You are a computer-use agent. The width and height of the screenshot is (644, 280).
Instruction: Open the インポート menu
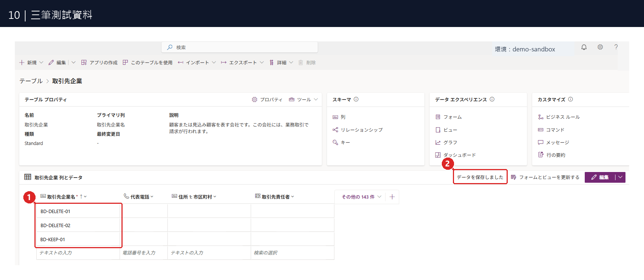197,63
